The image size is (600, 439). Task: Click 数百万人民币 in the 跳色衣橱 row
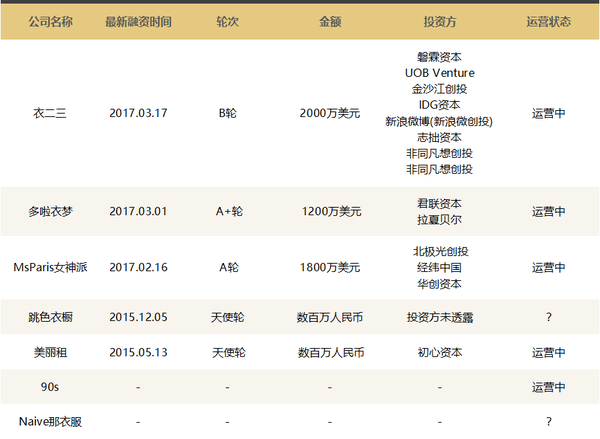(x=330, y=317)
